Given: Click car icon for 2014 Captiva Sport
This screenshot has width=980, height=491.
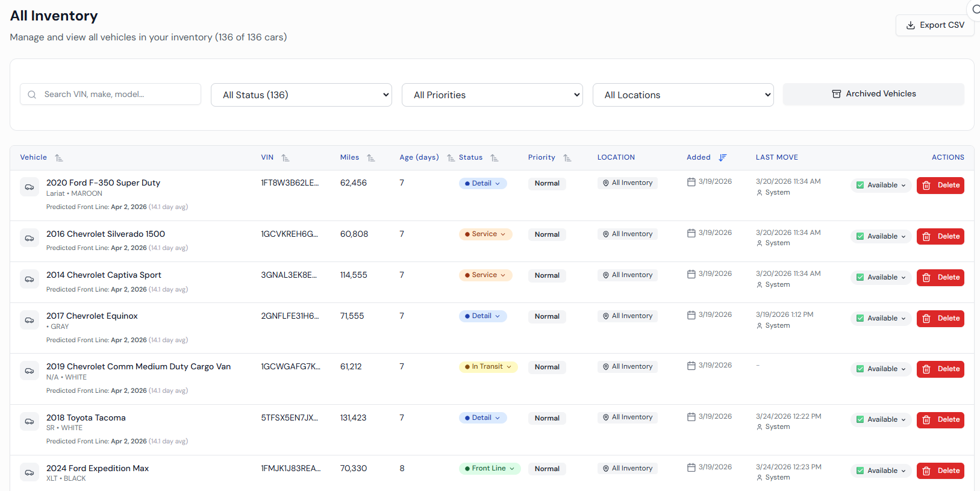Looking at the screenshot, I should 30,280.
